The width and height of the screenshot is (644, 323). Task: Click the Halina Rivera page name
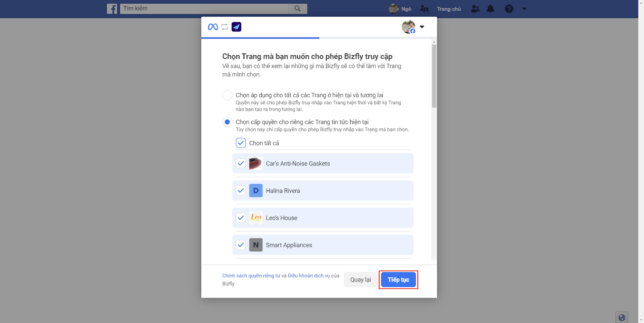pyautogui.click(x=283, y=191)
